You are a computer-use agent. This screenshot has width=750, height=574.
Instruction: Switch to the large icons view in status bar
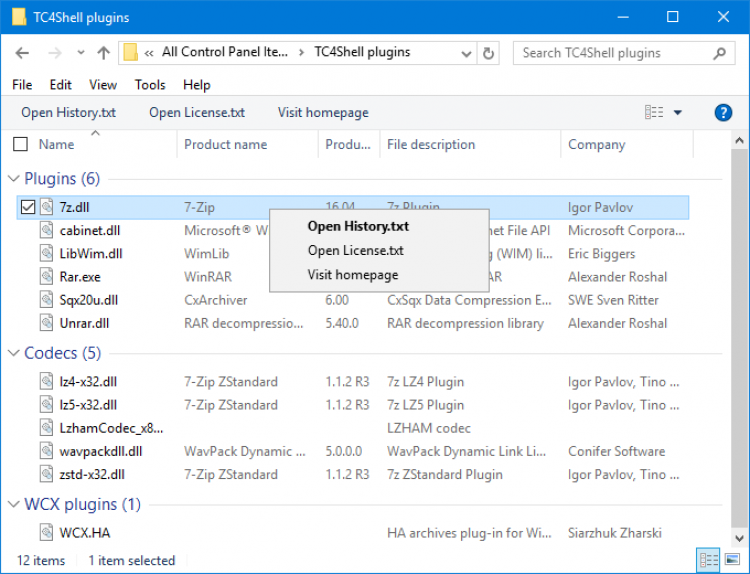(x=731, y=560)
